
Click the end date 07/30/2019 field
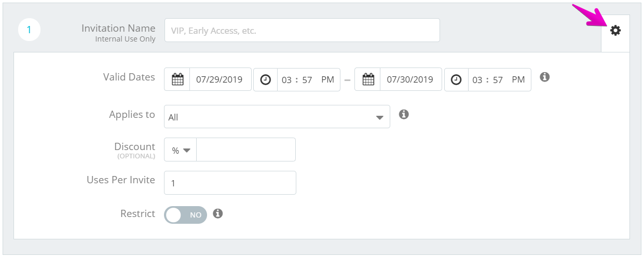(x=411, y=79)
